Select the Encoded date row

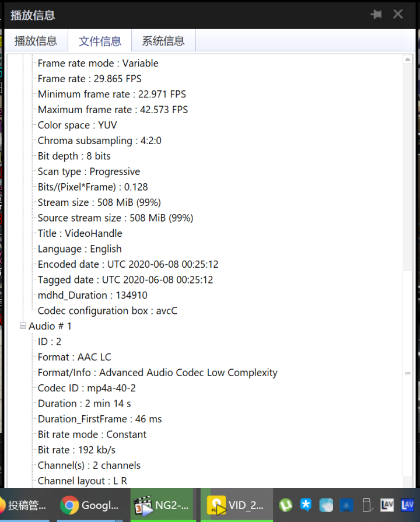128,264
